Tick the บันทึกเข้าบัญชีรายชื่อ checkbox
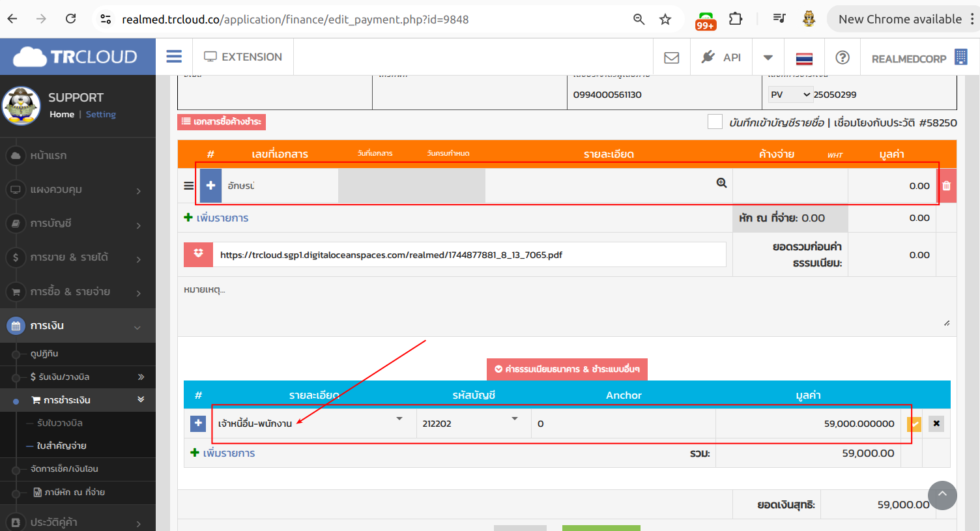Image resolution: width=980 pixels, height=531 pixels. coord(715,122)
